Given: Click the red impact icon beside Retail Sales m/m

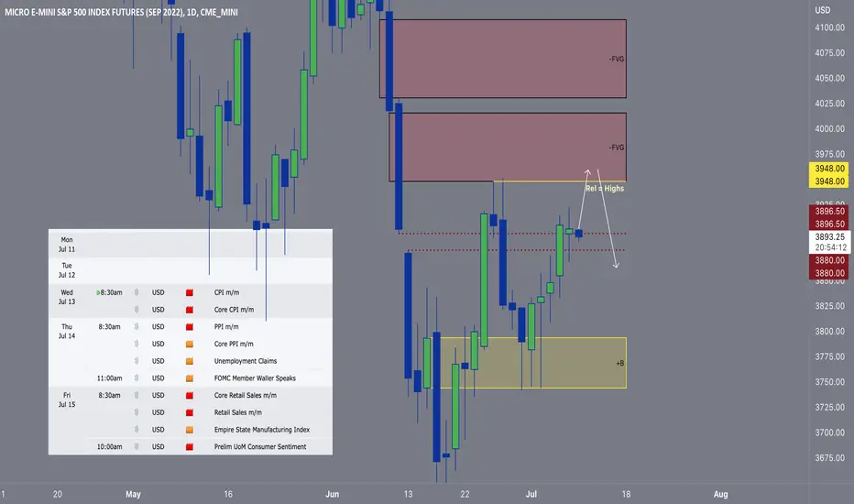Looking at the screenshot, I should point(190,412).
